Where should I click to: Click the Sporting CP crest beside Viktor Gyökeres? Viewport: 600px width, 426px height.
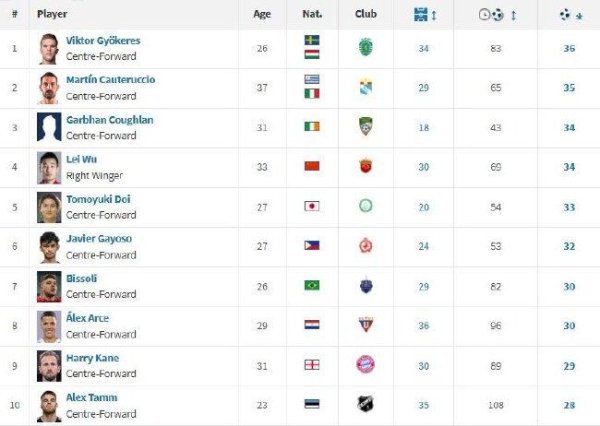pyautogui.click(x=365, y=47)
